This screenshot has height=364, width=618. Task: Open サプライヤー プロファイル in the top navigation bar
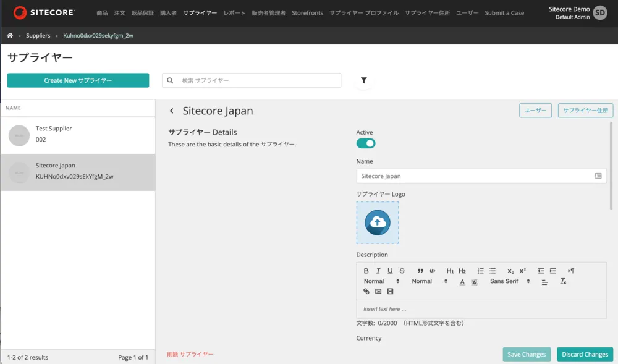(364, 13)
